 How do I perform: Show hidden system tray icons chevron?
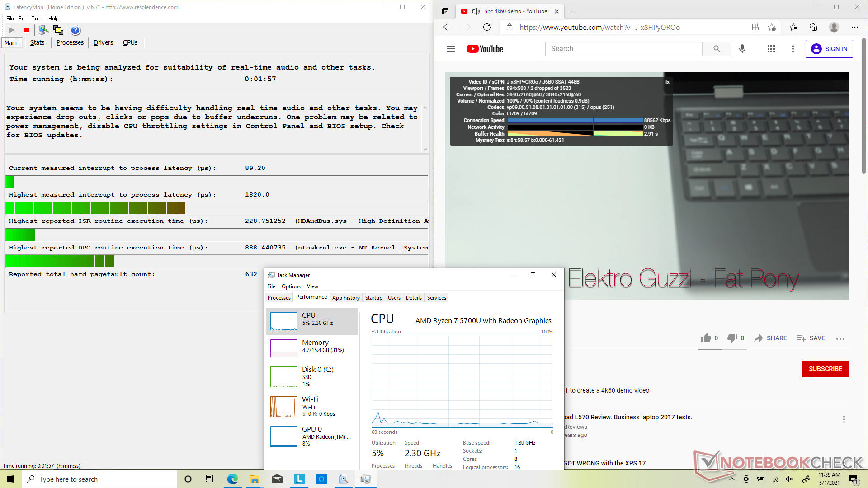coord(732,479)
